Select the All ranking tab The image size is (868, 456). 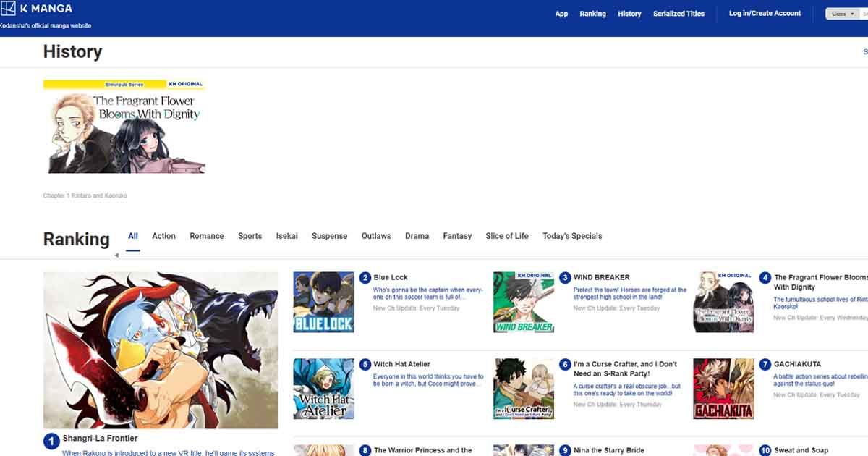[133, 236]
